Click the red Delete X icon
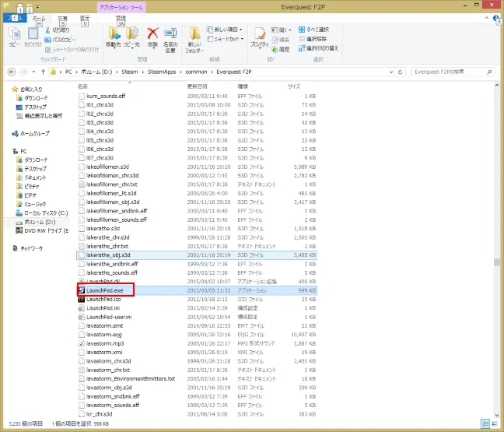This screenshot has width=504, height=432. tap(152, 33)
